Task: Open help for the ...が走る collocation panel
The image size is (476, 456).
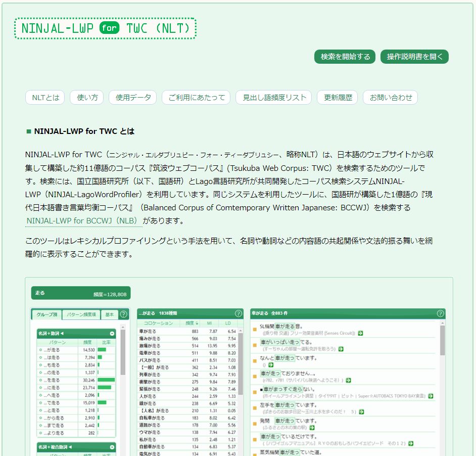Action: click(x=239, y=313)
